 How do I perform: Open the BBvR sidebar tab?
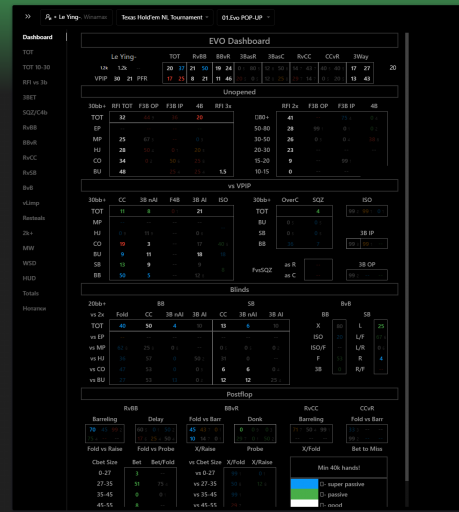(30, 142)
